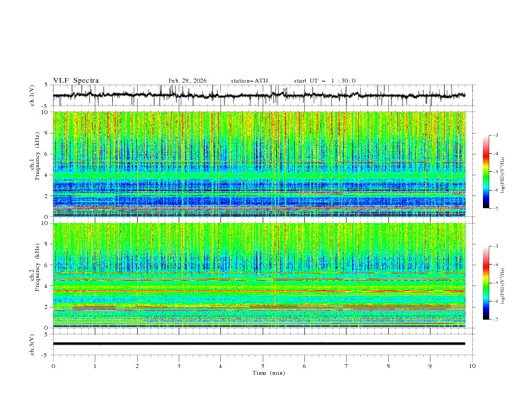
Task: Click the time-axis tick label "9"
Action: point(430,366)
